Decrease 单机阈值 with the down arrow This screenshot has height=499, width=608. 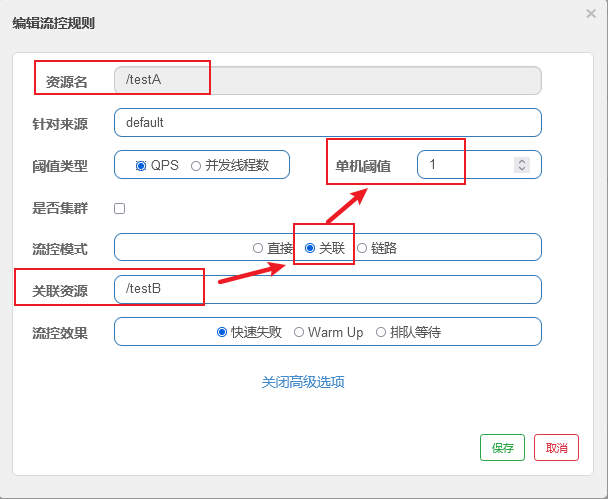[521, 169]
